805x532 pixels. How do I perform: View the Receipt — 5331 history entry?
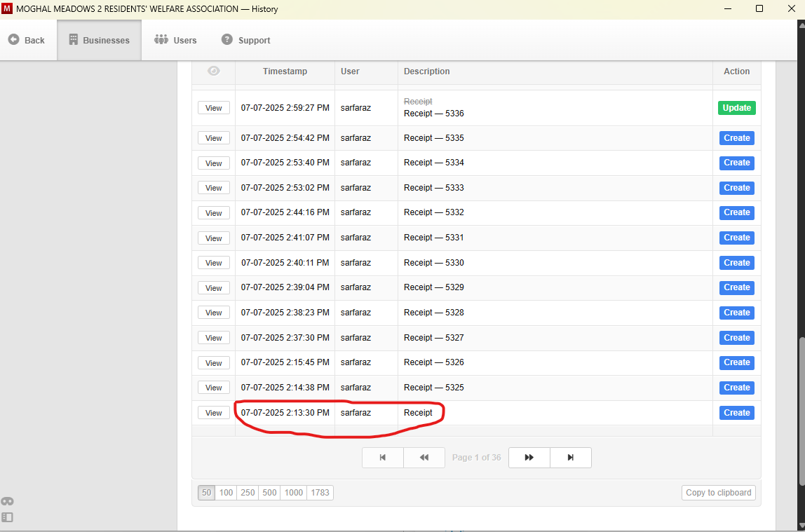pos(214,238)
